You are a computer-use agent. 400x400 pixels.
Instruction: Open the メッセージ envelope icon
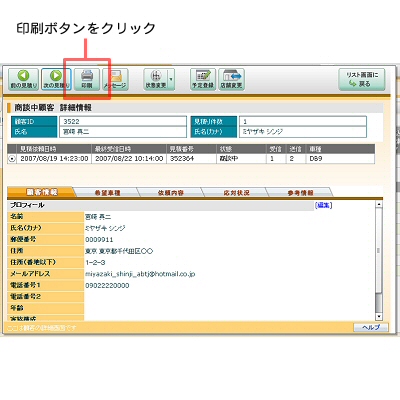115,79
